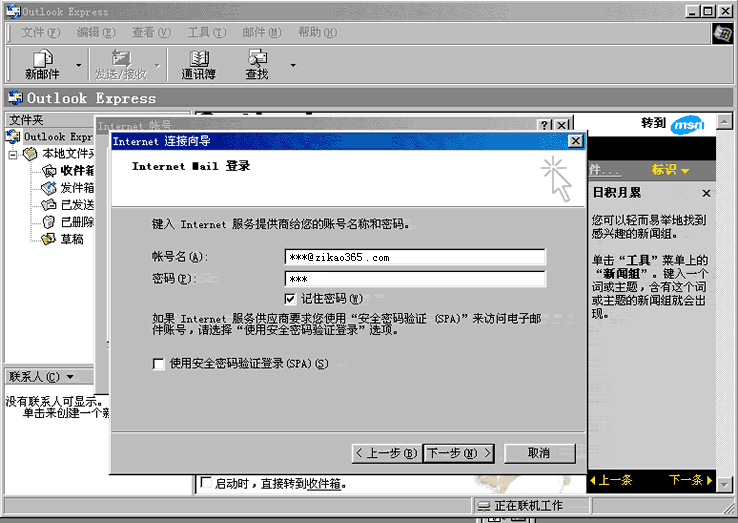Open the 标识 dropdown
The width and height of the screenshot is (738, 523).
[670, 170]
